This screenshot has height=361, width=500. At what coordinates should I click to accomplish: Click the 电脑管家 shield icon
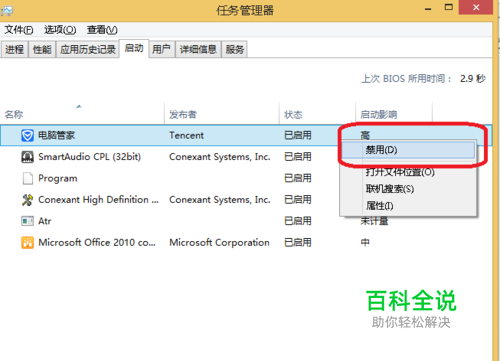click(27, 136)
